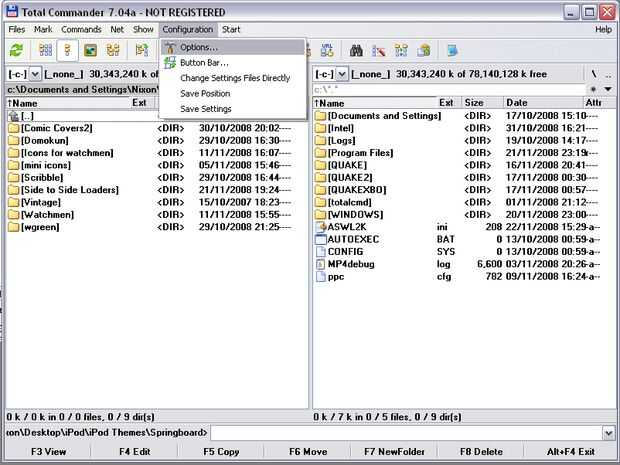The image size is (620, 465).
Task: Click the blue notepad toolbar icon
Action: [452, 50]
